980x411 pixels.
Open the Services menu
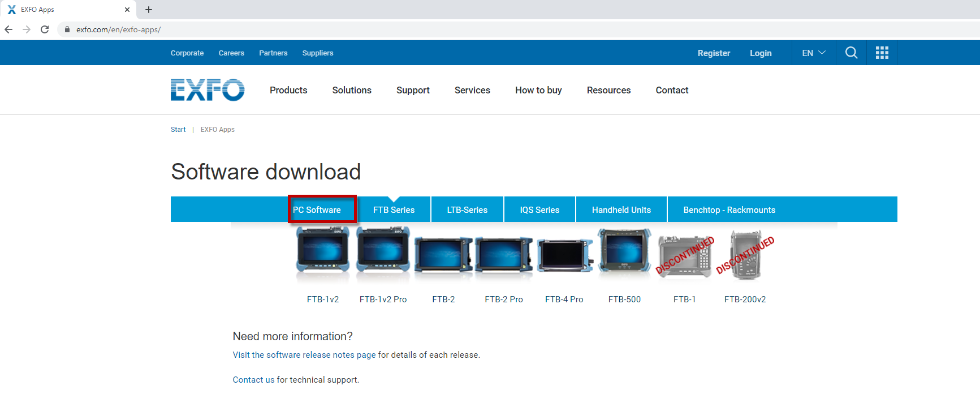[472, 90]
